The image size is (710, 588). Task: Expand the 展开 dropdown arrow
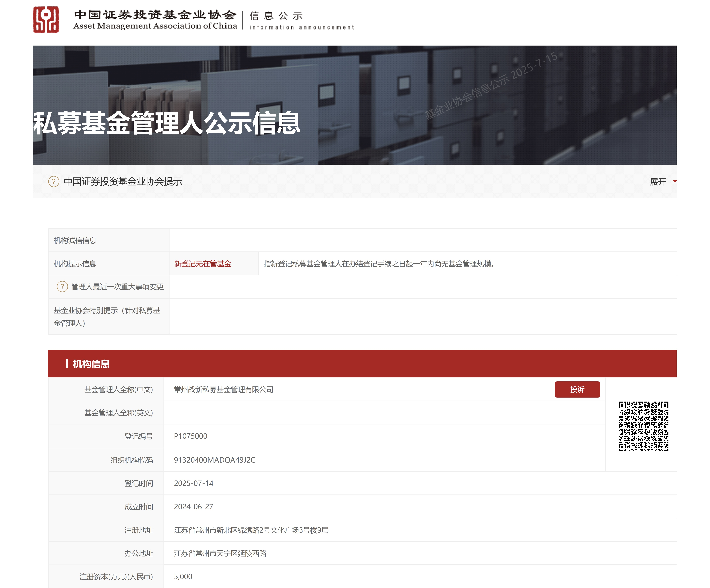tap(674, 181)
